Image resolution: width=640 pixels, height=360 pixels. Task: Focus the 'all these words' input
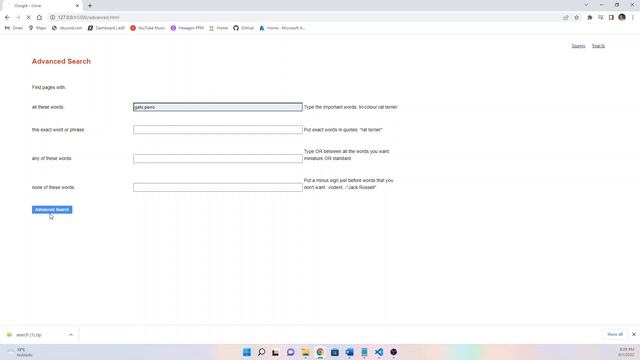click(218, 107)
